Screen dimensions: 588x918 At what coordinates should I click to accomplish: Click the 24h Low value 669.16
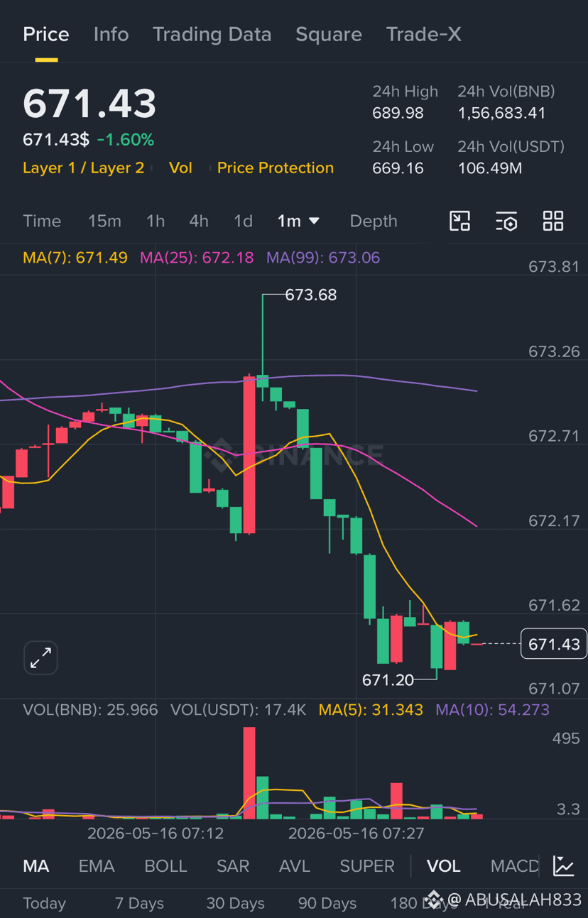[x=398, y=168]
